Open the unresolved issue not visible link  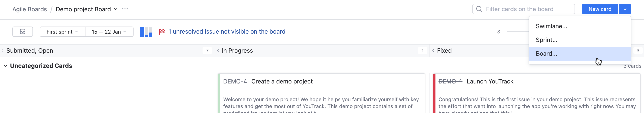[226, 32]
